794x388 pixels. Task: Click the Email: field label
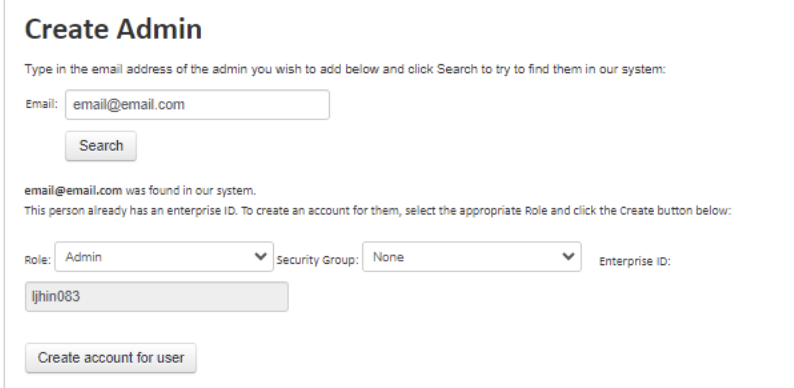coord(42,104)
